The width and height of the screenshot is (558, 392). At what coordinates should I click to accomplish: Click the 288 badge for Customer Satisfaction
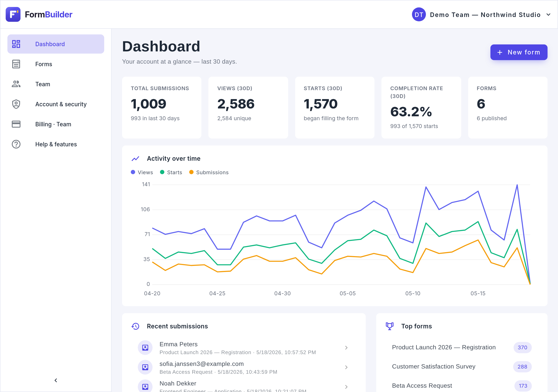pyautogui.click(x=522, y=367)
